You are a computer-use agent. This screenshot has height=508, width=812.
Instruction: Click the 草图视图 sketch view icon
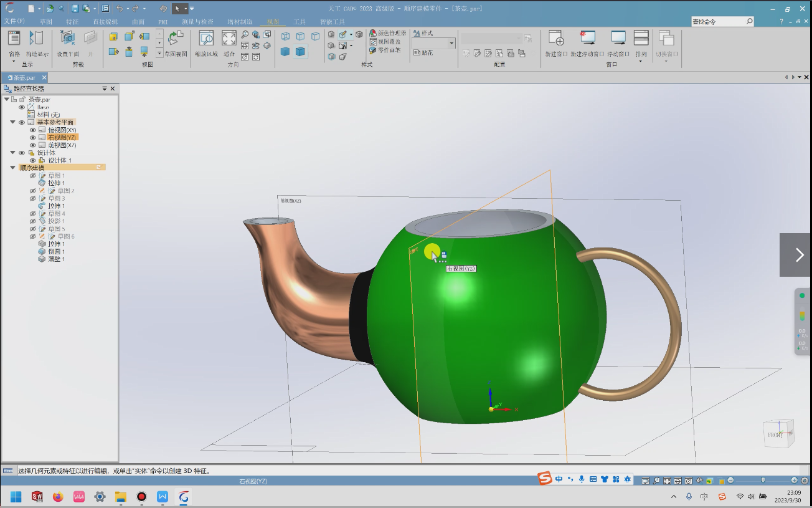pyautogui.click(x=176, y=39)
